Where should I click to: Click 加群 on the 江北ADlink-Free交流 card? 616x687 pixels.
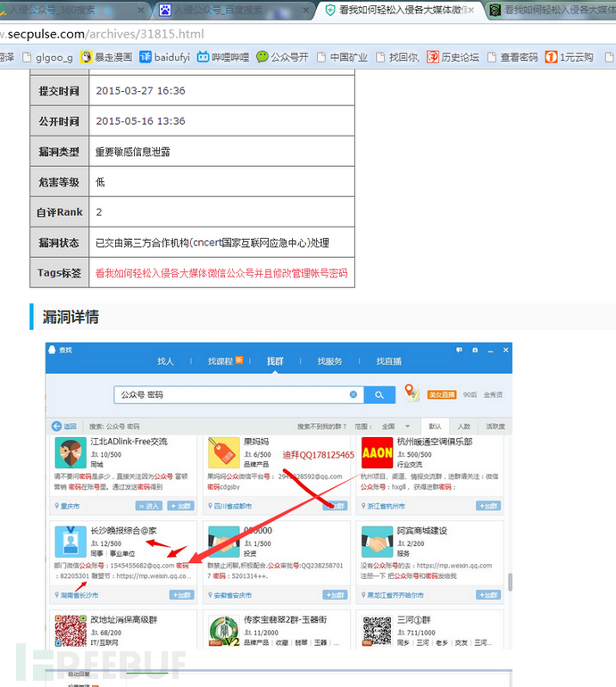(x=180, y=506)
